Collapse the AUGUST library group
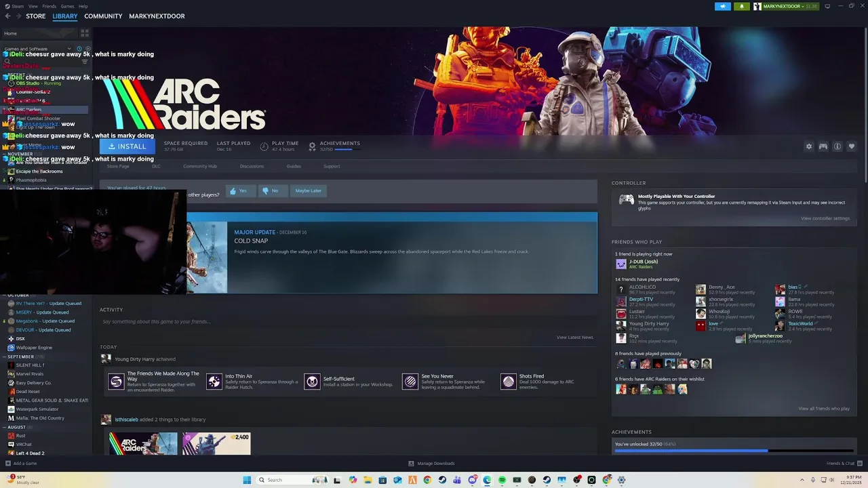Image resolution: width=868 pixels, height=488 pixels. tap(16, 427)
